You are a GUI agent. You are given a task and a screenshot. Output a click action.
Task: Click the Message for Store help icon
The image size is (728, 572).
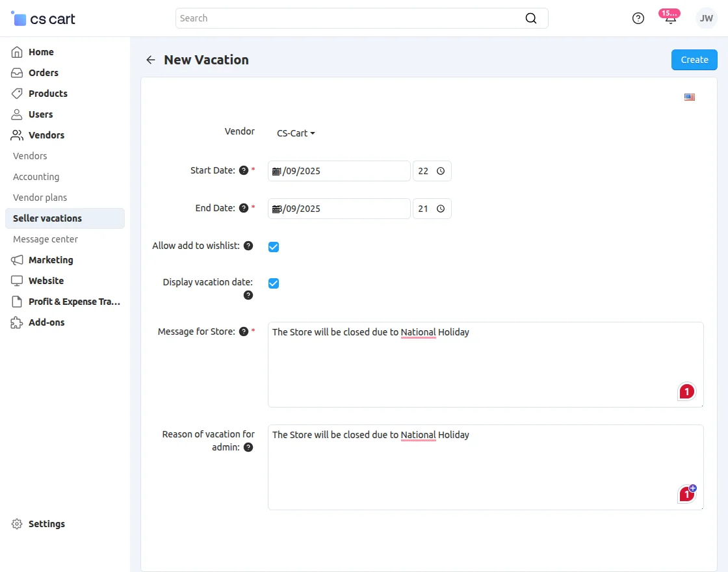tap(244, 331)
